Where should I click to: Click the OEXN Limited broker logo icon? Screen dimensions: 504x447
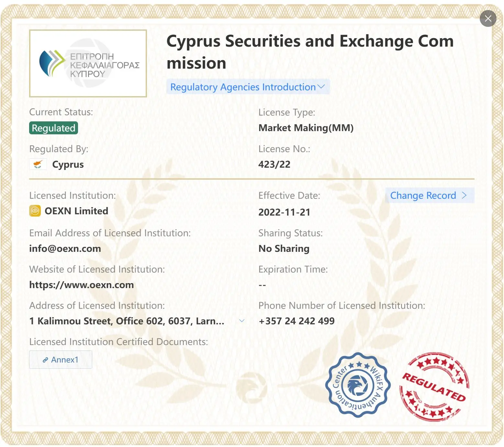click(x=35, y=211)
